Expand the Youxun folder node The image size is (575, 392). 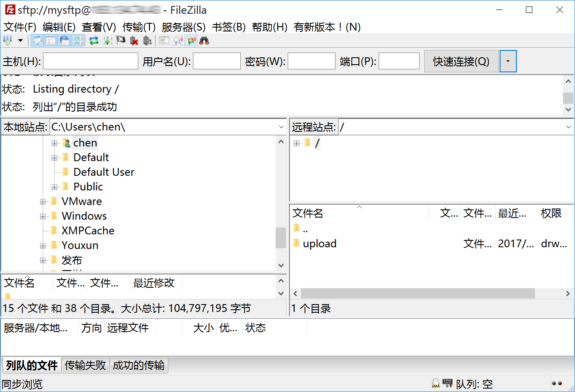point(43,246)
